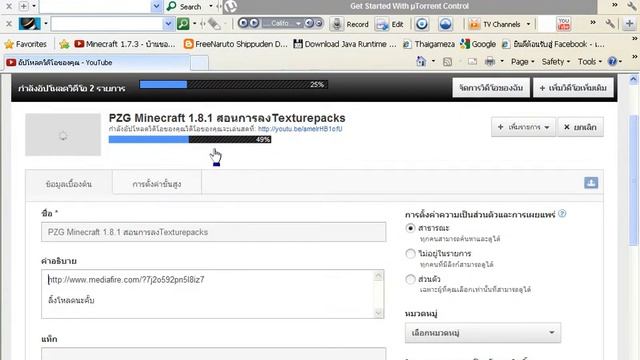The width and height of the screenshot is (640, 360).
Task: Select the unlisted (ไม่อยู่ในรายการ) radio button
Action: (x=410, y=253)
